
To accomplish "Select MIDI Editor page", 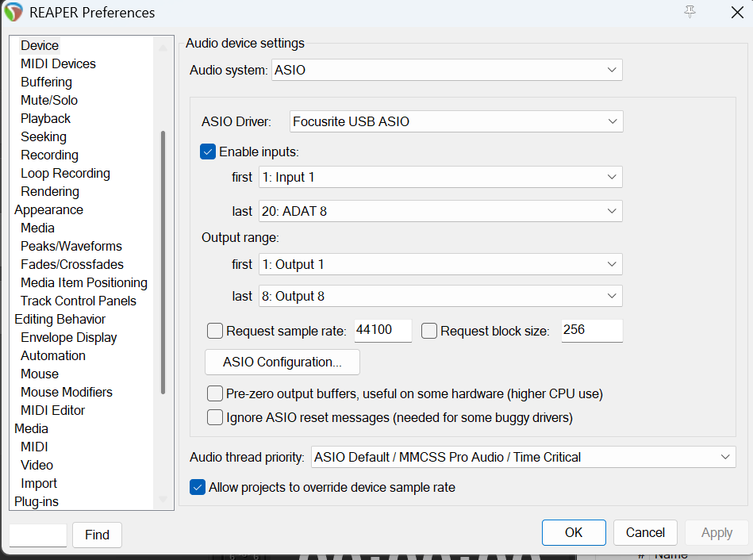I will (53, 411).
